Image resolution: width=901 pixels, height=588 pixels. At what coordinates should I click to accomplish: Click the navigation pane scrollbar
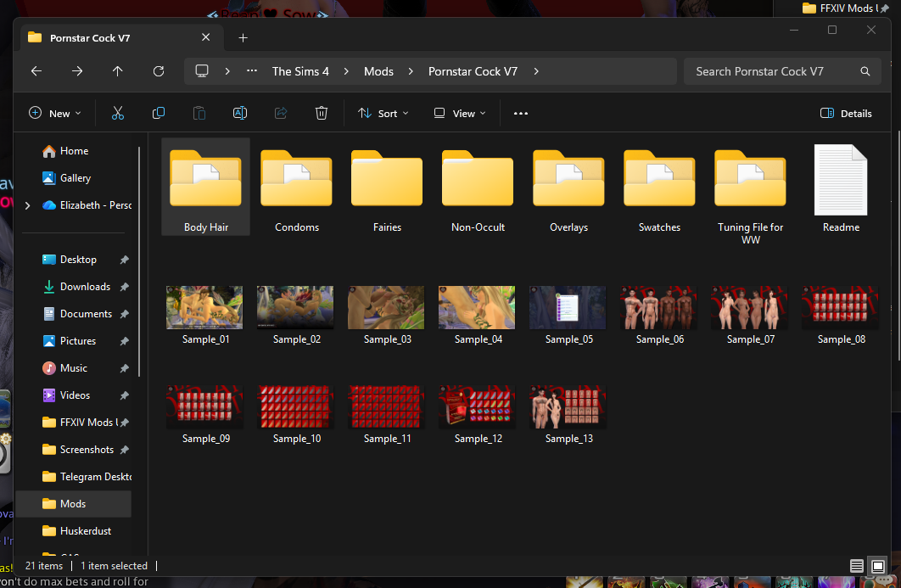coord(139,261)
